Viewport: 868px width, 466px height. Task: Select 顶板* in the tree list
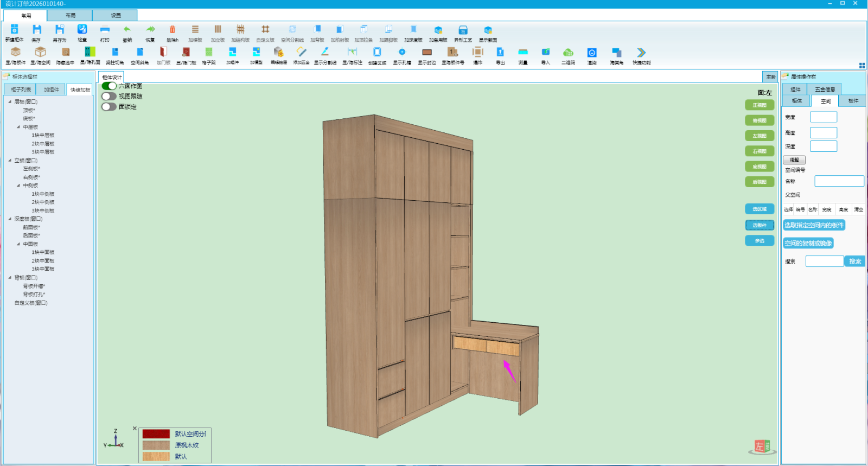click(x=29, y=110)
